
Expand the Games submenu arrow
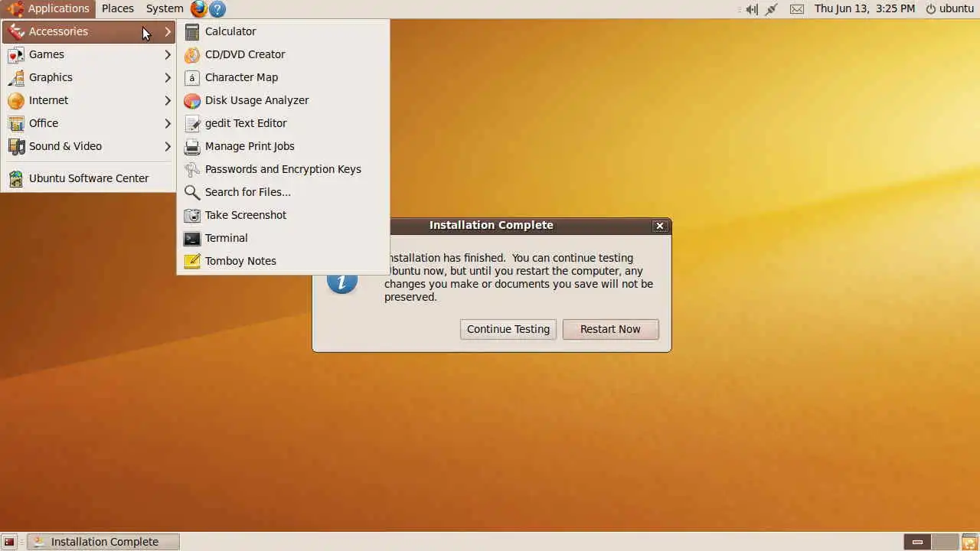(x=168, y=54)
